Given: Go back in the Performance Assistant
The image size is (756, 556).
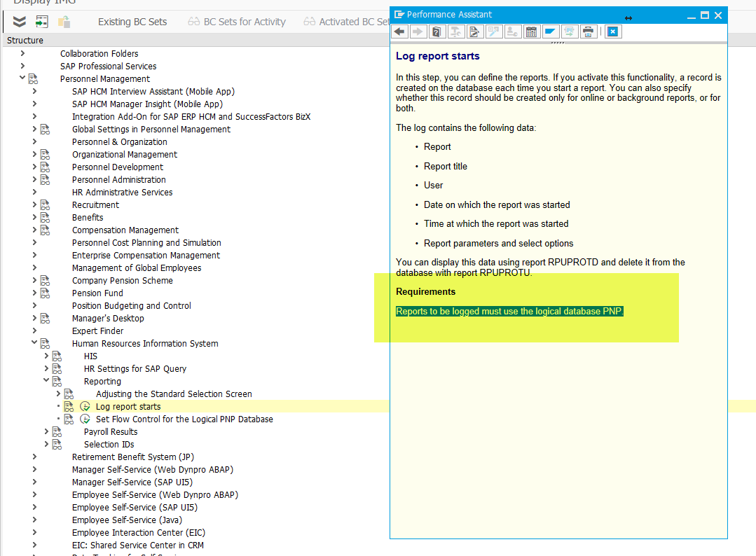Looking at the screenshot, I should click(399, 32).
